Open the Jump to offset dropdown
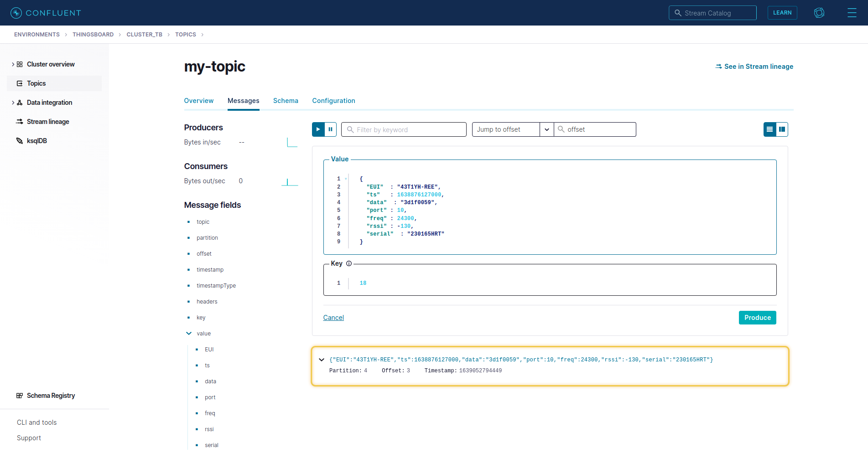868x453 pixels. pyautogui.click(x=546, y=129)
